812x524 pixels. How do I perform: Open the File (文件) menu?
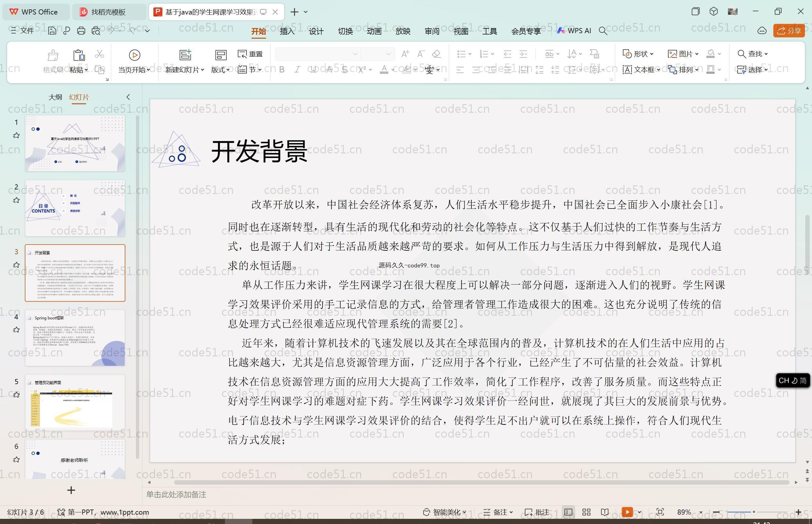[22, 31]
